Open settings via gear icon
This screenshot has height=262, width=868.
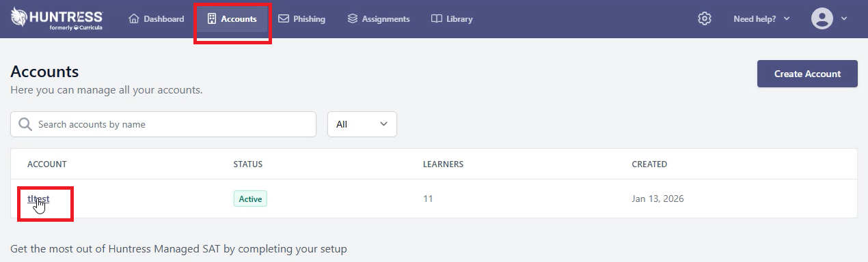705,19
